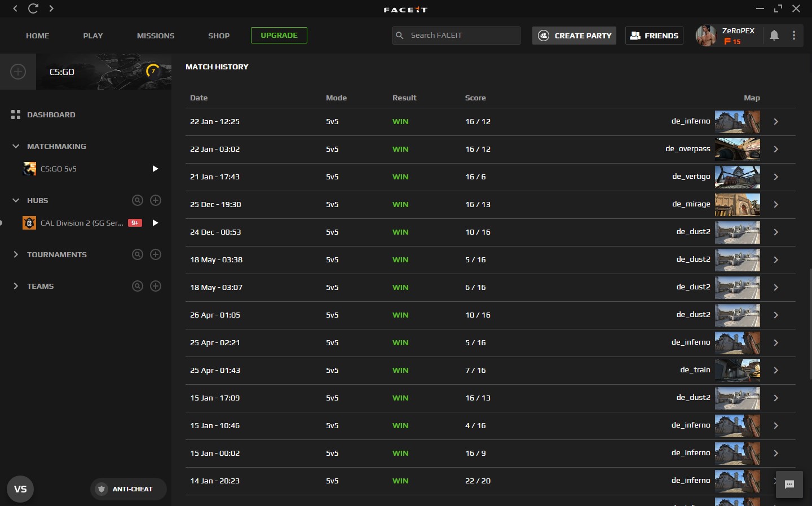The width and height of the screenshot is (812, 506).
Task: Select the CS:GO game tab
Action: pyautogui.click(x=104, y=72)
